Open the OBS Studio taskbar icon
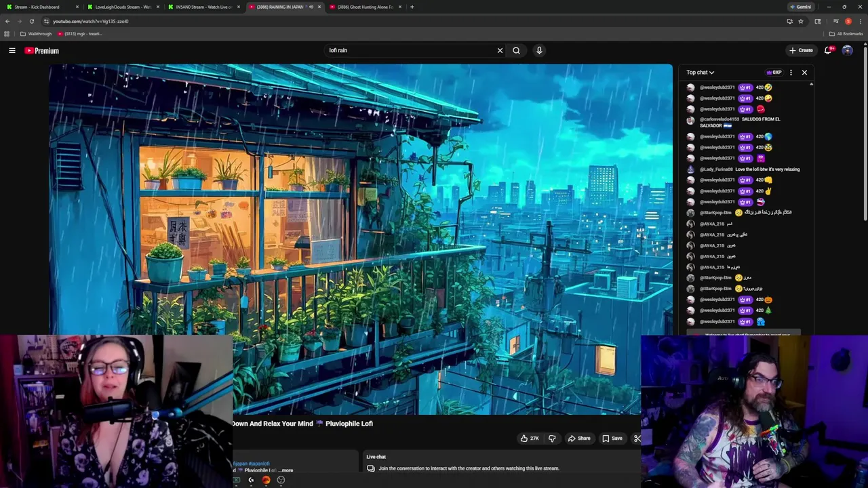Image resolution: width=868 pixels, height=488 pixels. coord(281,480)
